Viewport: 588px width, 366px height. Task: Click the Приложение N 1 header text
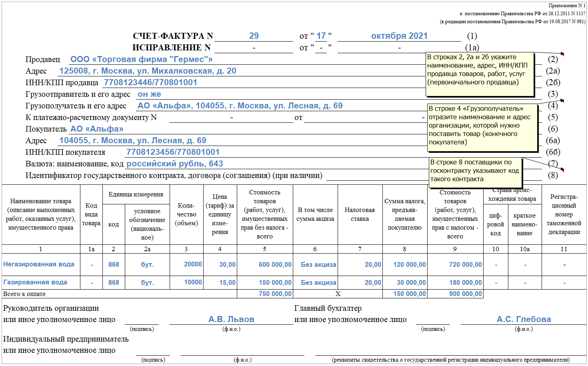click(x=567, y=6)
